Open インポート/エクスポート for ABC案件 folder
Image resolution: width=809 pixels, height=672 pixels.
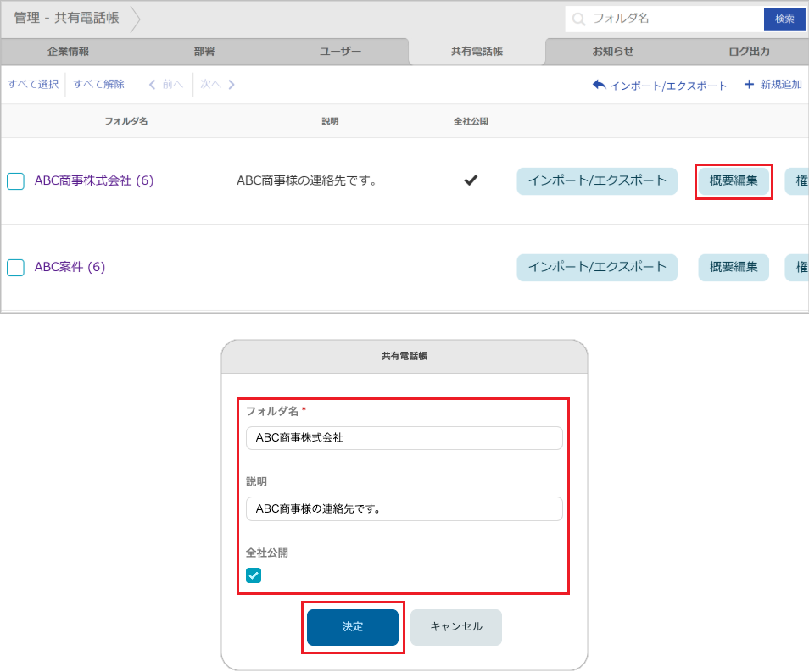click(x=596, y=266)
